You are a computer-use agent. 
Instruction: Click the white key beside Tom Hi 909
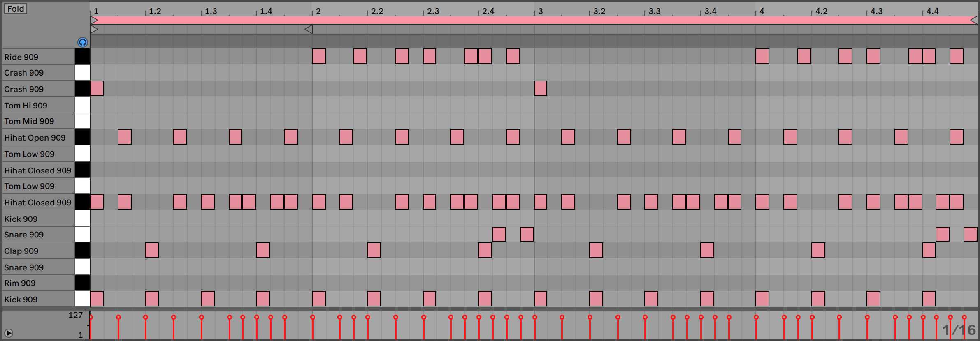point(82,105)
